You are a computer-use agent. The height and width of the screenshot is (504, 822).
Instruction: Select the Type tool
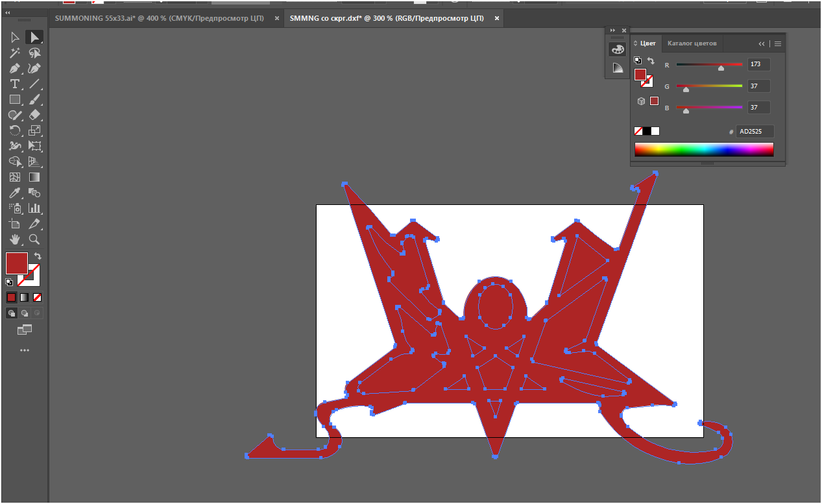point(14,84)
